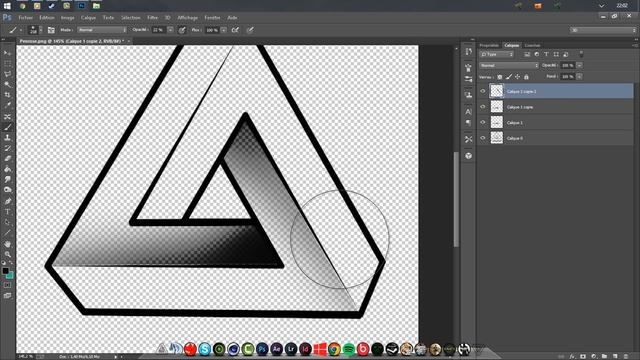
Task: Open the History panel icon
Action: tap(468, 52)
